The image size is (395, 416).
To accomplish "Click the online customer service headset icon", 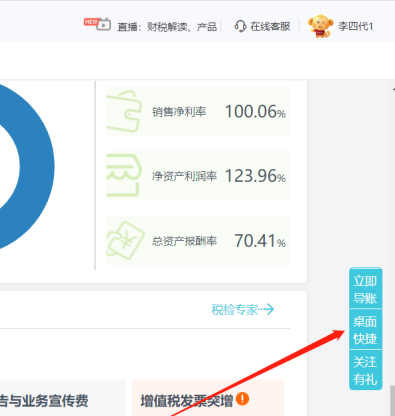I will pyautogui.click(x=240, y=26).
